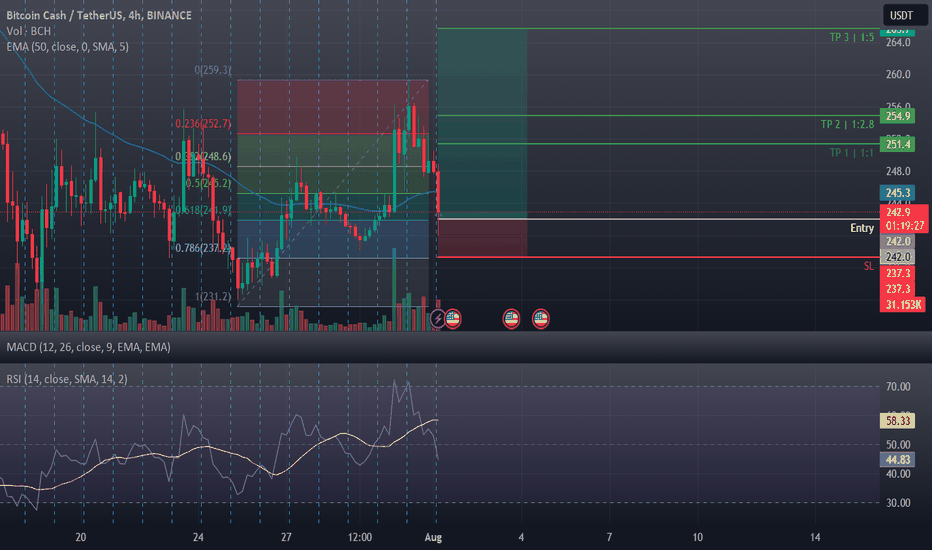This screenshot has height=550, width=932.
Task: Click the lightning bolt event icon
Action: (437, 319)
